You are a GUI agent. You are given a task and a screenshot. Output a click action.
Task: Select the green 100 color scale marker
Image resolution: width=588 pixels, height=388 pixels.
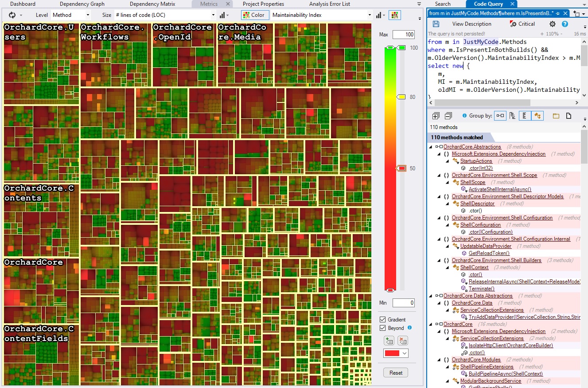[402, 47]
